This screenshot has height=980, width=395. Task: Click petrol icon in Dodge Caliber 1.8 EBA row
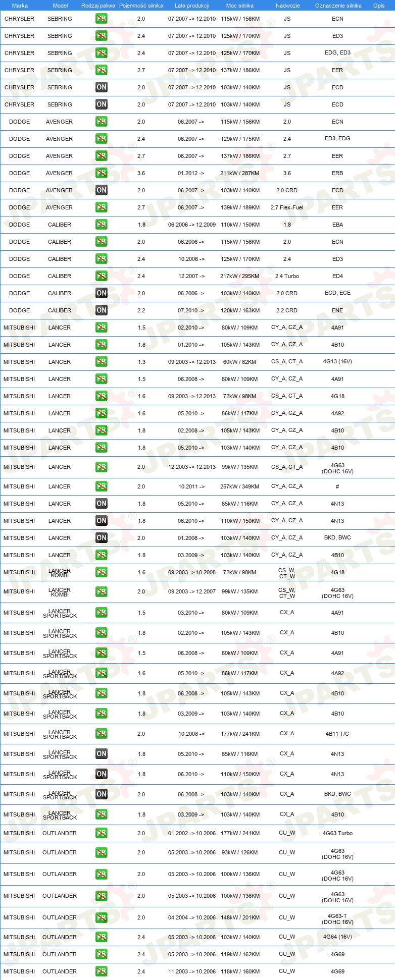click(102, 225)
